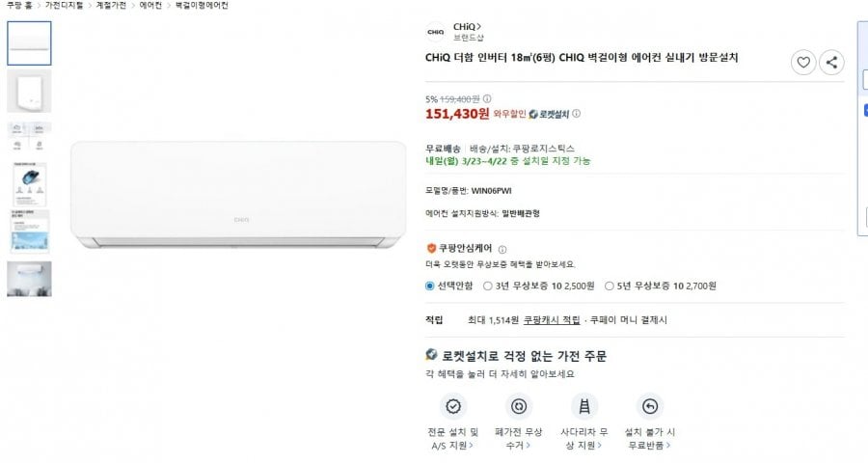This screenshot has height=463, width=868.
Task: Click the CHiQ brand logo icon
Action: 436,32
